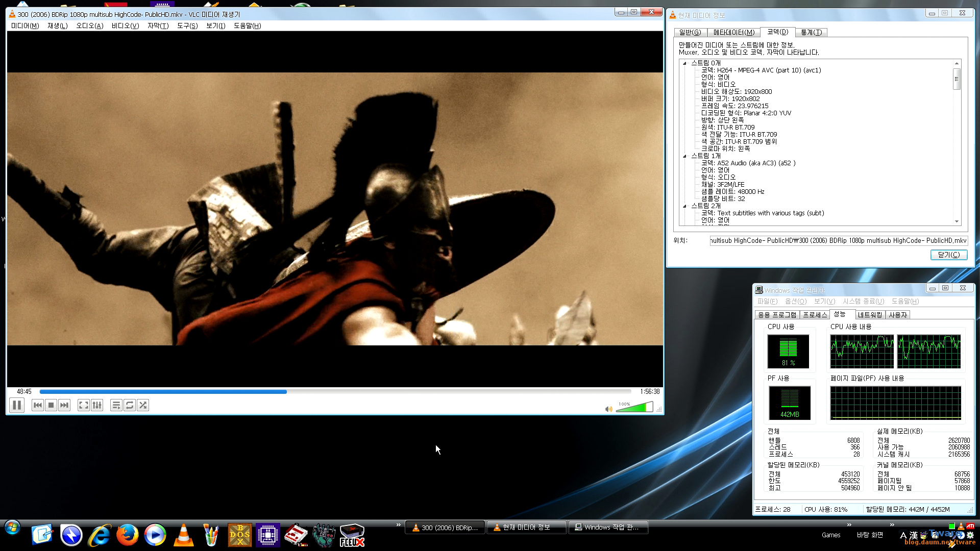The width and height of the screenshot is (980, 551).
Task: Toggle loop repeat mode
Action: click(x=130, y=405)
